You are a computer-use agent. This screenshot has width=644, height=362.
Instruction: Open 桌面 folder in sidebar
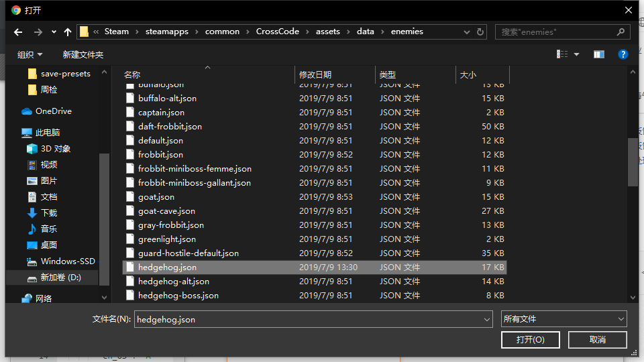pyautogui.click(x=42, y=245)
